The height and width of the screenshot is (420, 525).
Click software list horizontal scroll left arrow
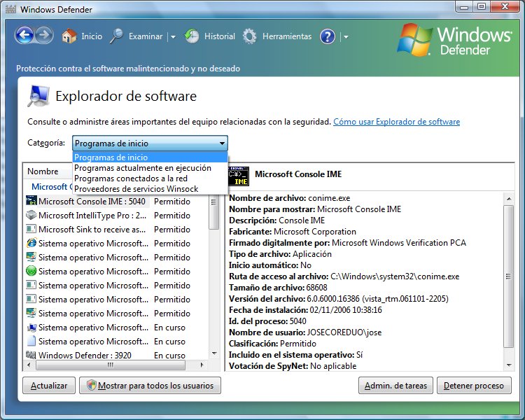point(29,365)
